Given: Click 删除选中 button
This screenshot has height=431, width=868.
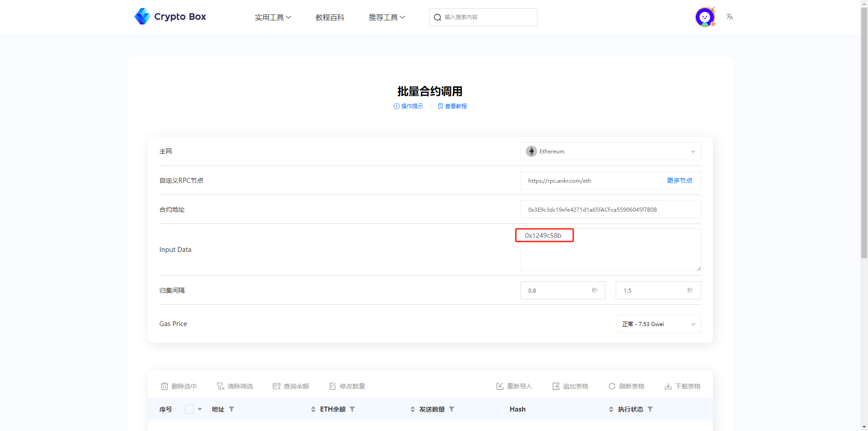Looking at the screenshot, I should pyautogui.click(x=179, y=386).
